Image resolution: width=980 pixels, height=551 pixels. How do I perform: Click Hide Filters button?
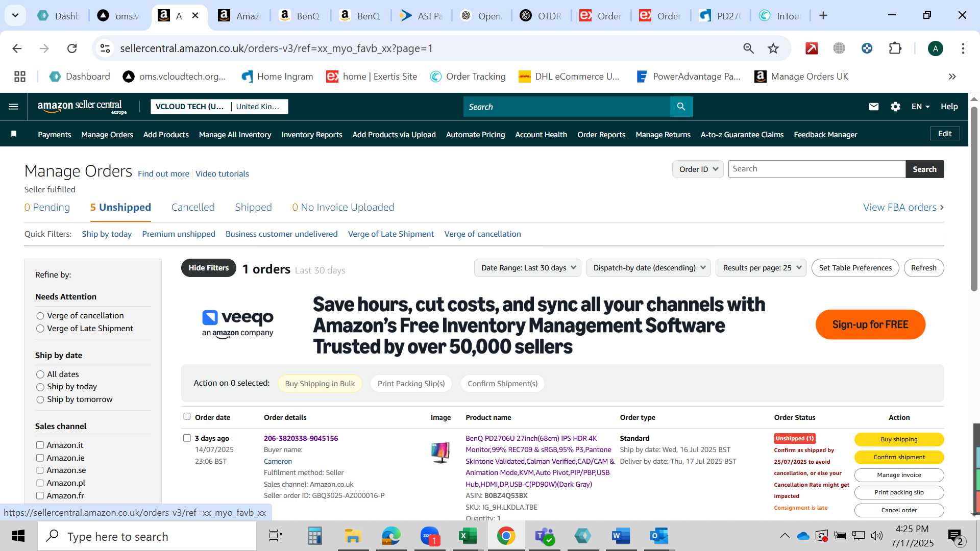click(x=208, y=268)
